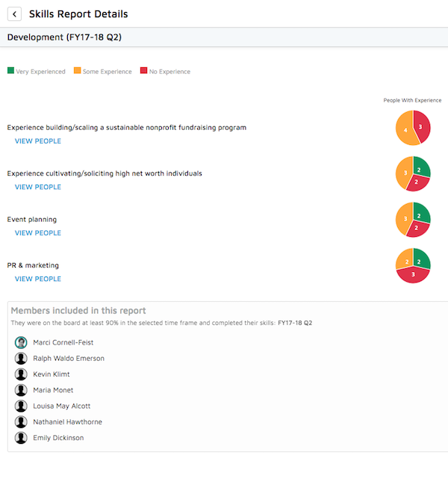View people for high net worth individuals

pyautogui.click(x=38, y=187)
